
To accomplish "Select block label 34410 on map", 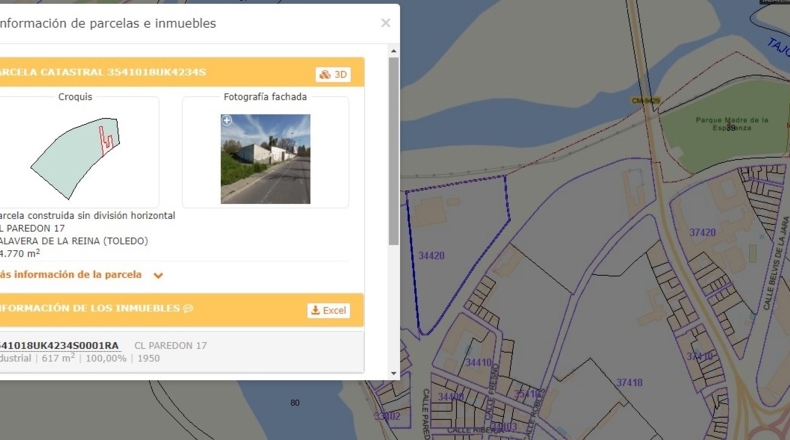I will click(x=478, y=362).
